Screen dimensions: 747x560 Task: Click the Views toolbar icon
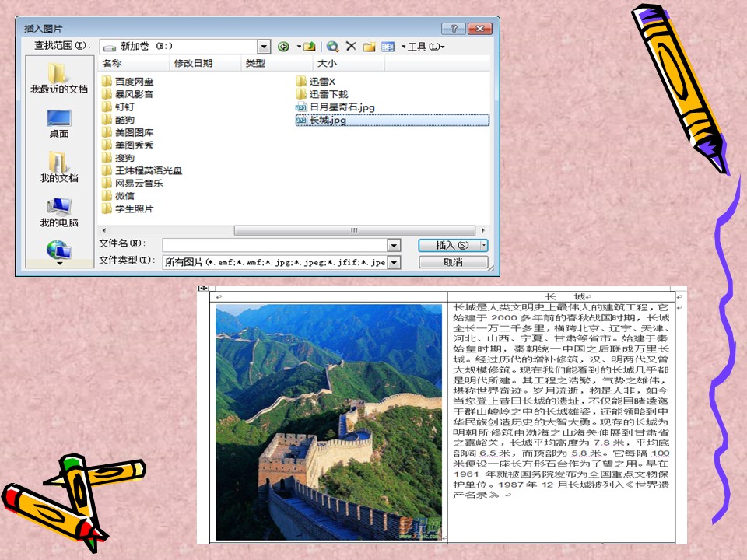click(388, 46)
